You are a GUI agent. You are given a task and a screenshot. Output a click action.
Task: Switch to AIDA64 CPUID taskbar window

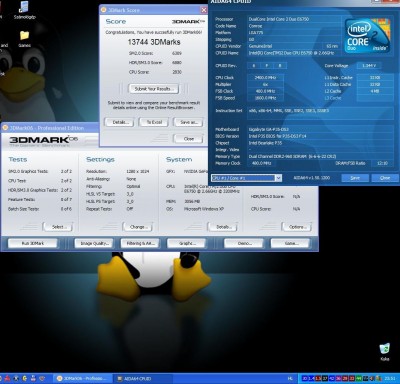143,378
